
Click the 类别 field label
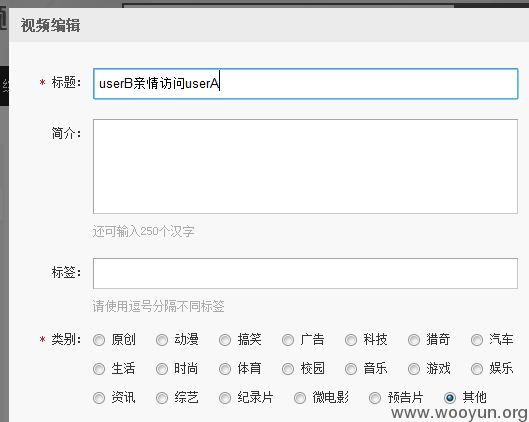66,339
